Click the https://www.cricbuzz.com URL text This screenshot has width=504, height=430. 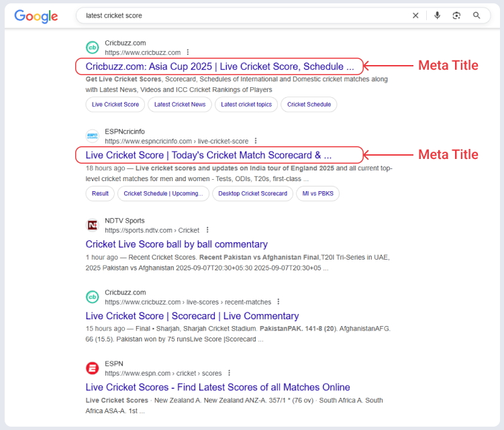(143, 52)
